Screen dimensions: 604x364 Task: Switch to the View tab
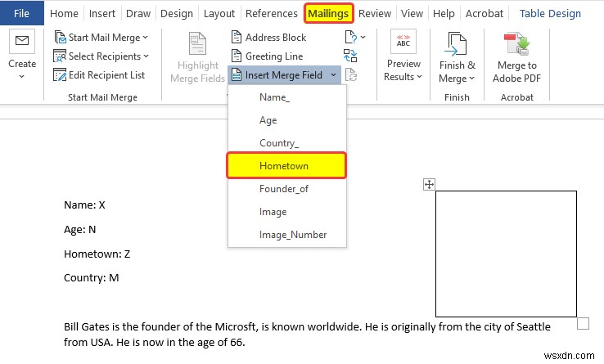pos(412,13)
